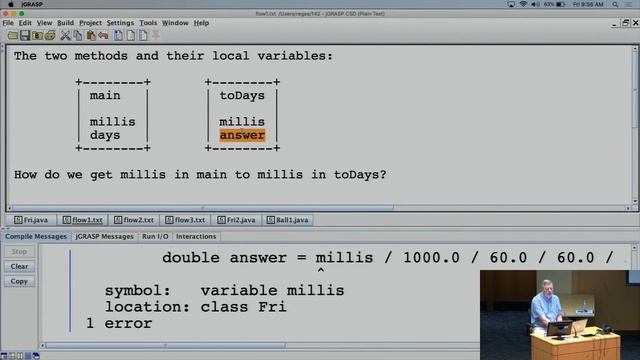This screenshot has width=640, height=360.
Task: Switch to the flow2.txt file tab
Action: (x=134, y=220)
